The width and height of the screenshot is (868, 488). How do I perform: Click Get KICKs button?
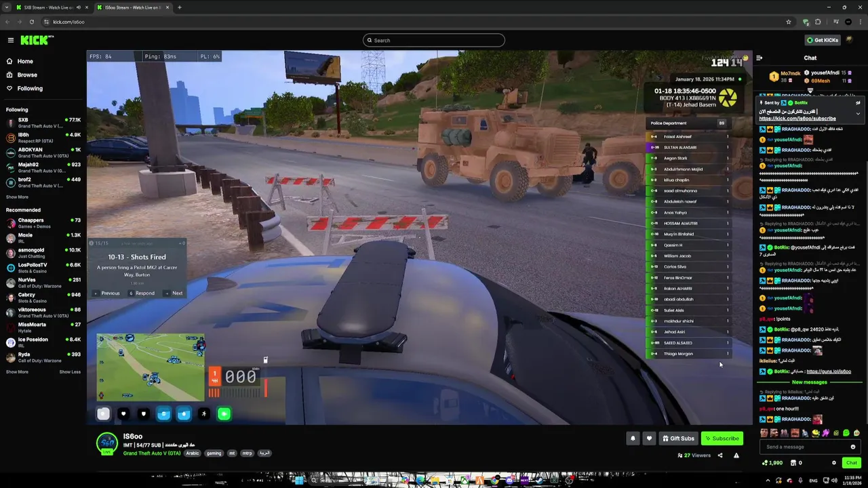823,40
